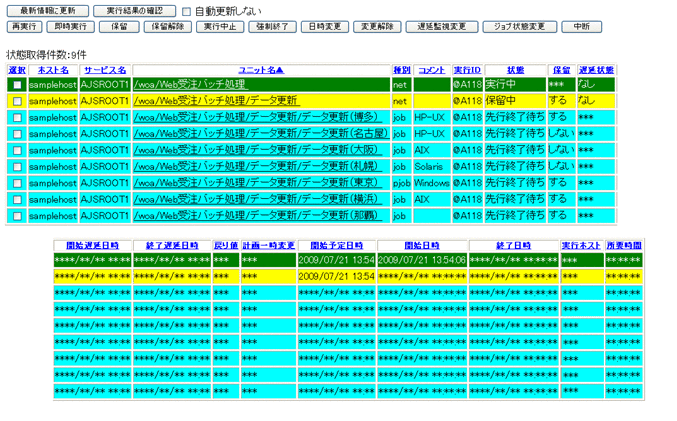Check the box for the データ更新(博多) row
The image size is (677, 421).
click(x=17, y=118)
